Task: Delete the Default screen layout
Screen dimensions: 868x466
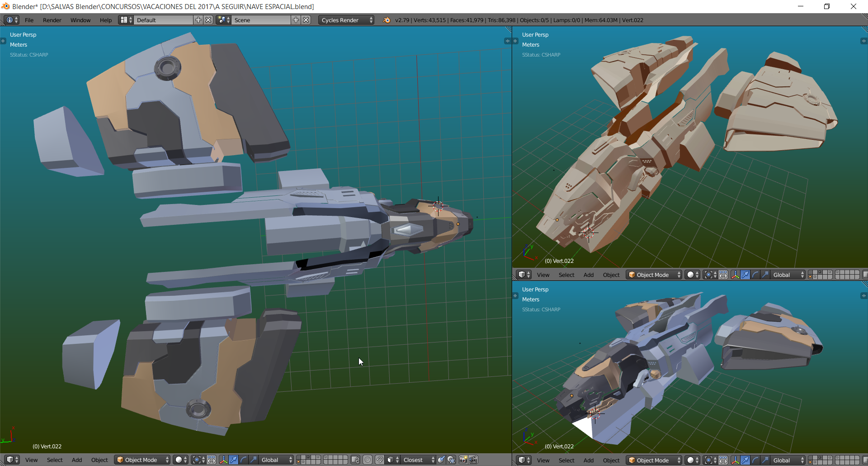Action: click(x=208, y=20)
